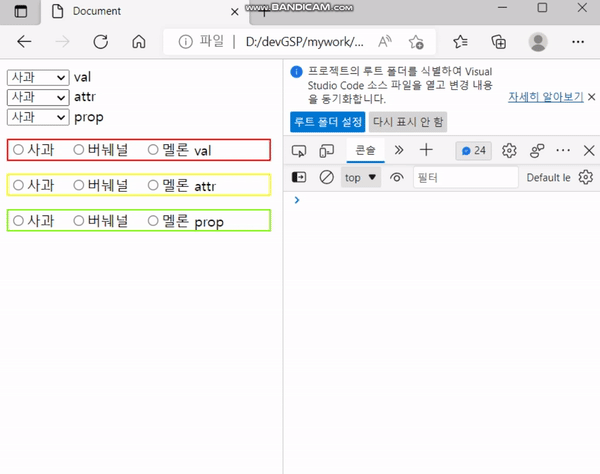Select 사과 radio in red val box
The height and width of the screenshot is (474, 600).
[x=18, y=150]
